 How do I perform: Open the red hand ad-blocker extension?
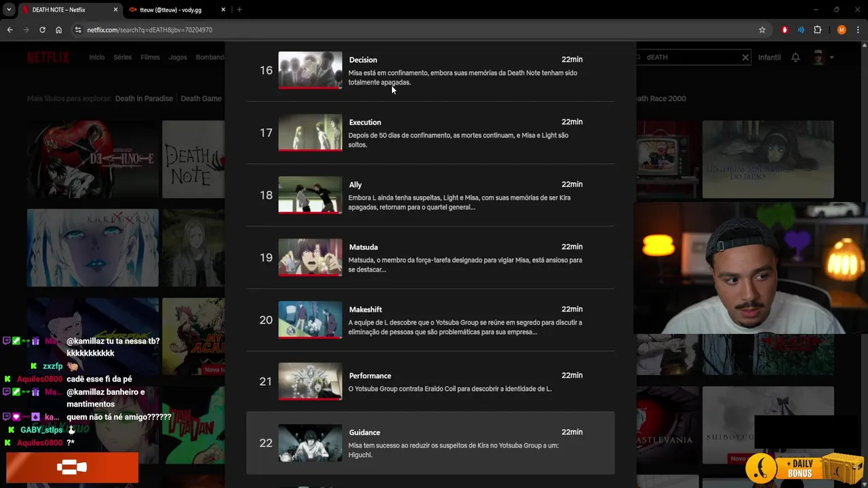[x=785, y=30]
